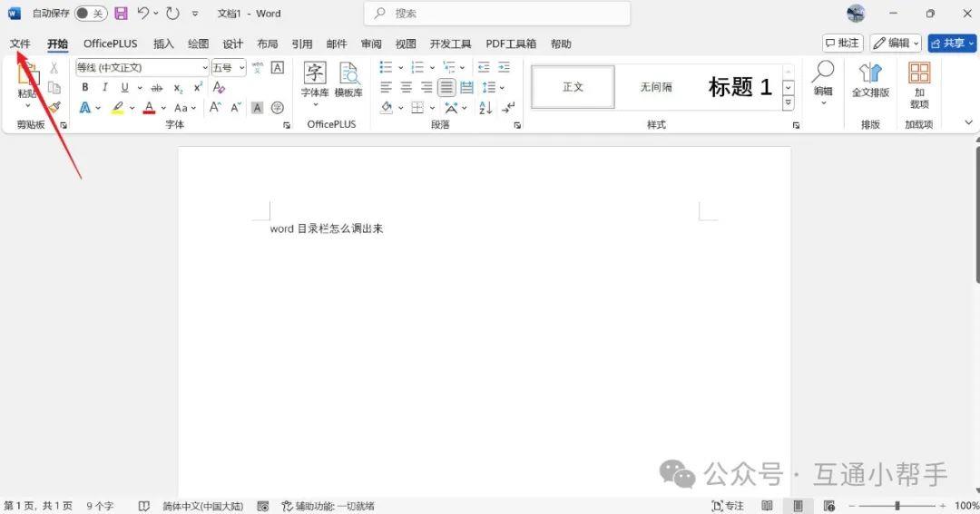Open the 引用 (References) tab
Viewport: 980px width, 514px height.
click(x=302, y=44)
